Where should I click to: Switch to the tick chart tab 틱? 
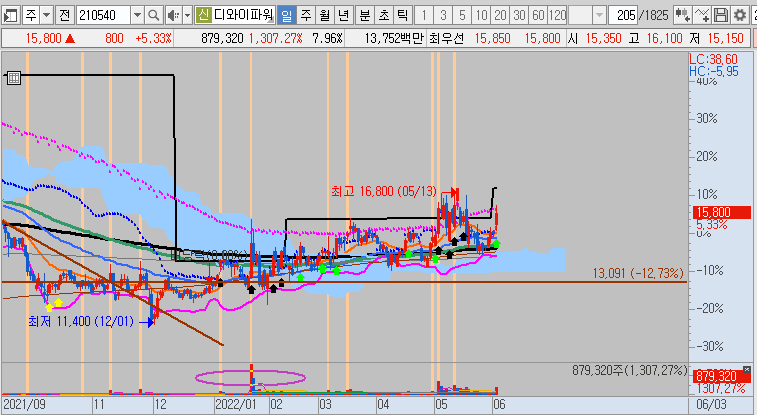[402, 15]
